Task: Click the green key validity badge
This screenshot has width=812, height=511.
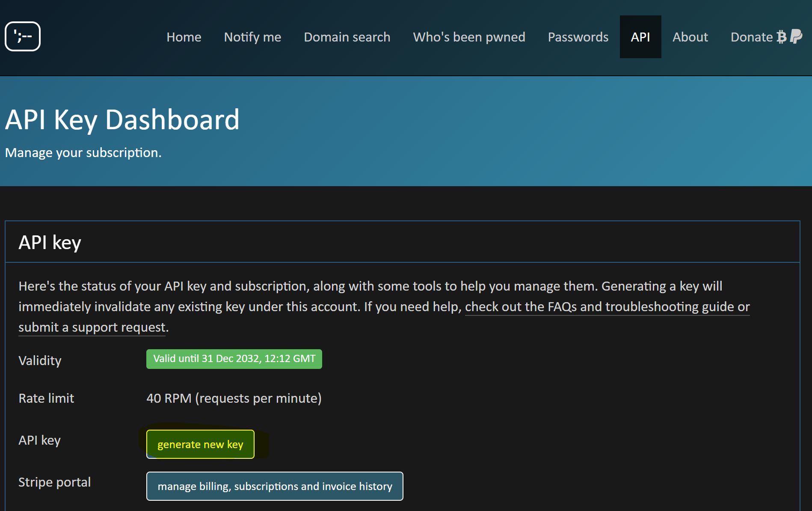Action: coord(234,359)
